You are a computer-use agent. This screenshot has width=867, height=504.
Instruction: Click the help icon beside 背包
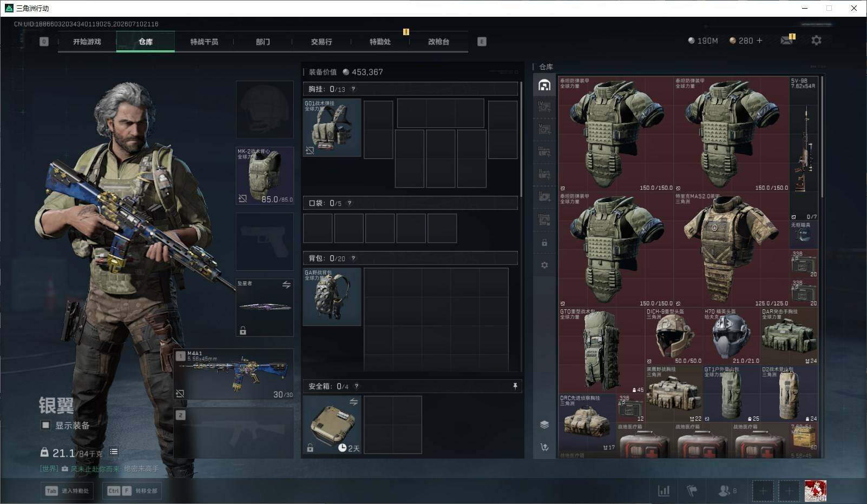tap(353, 258)
